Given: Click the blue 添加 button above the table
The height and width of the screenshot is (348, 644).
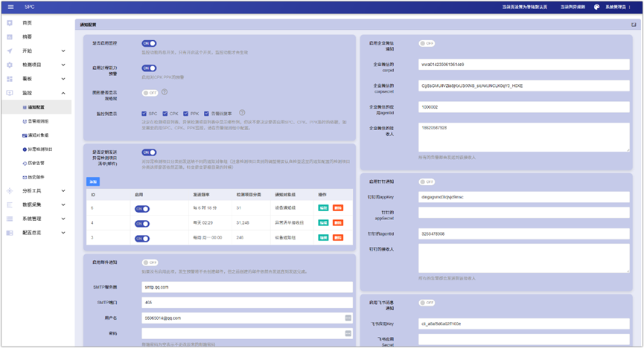Looking at the screenshot, I should [x=93, y=181].
